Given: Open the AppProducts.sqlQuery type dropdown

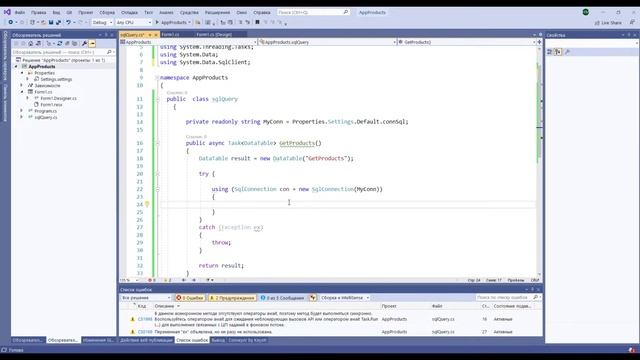Looking at the screenshot, I should (328, 42).
